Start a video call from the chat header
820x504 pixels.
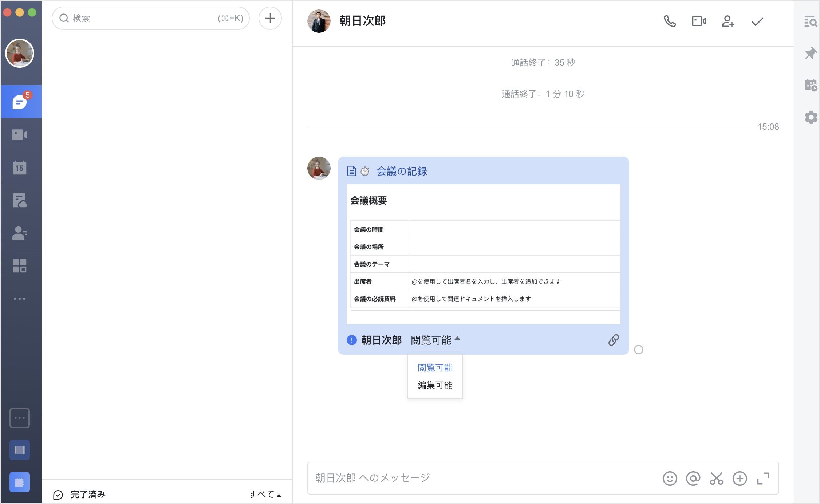point(698,21)
